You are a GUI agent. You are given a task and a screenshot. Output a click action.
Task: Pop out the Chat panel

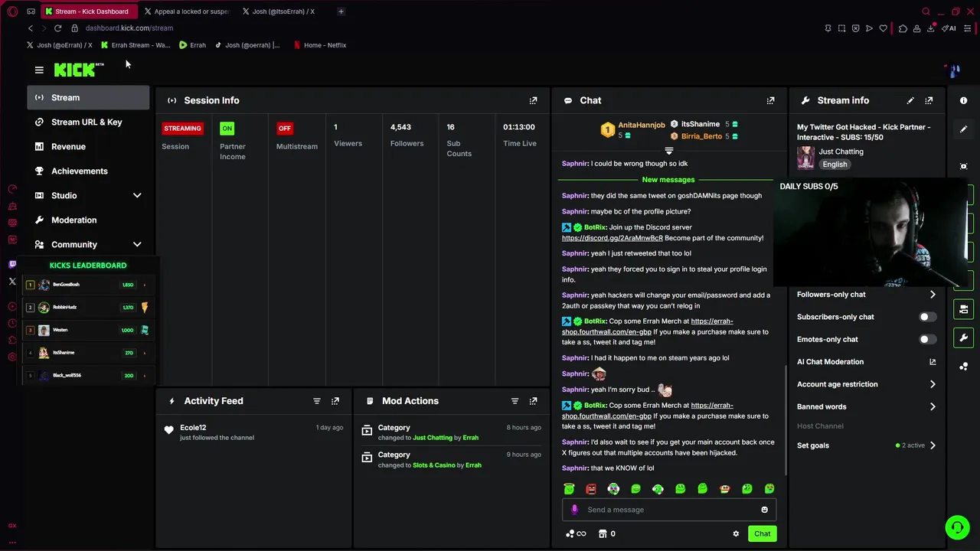(x=770, y=100)
